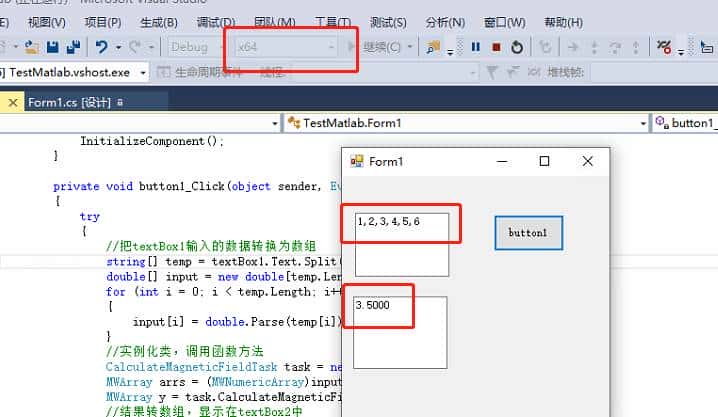Click the step into icon

click(x=594, y=47)
